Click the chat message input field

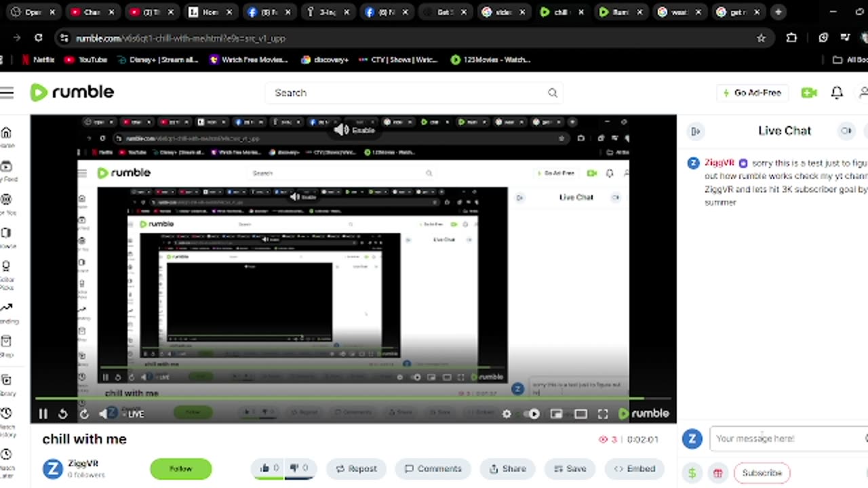click(789, 439)
